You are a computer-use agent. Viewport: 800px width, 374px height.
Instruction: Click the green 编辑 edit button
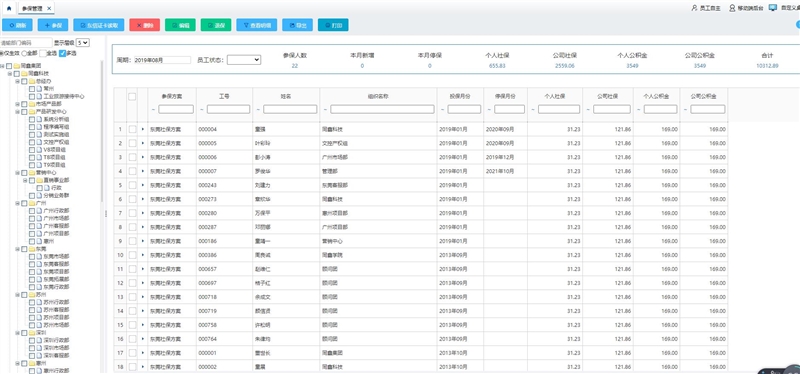[180, 25]
